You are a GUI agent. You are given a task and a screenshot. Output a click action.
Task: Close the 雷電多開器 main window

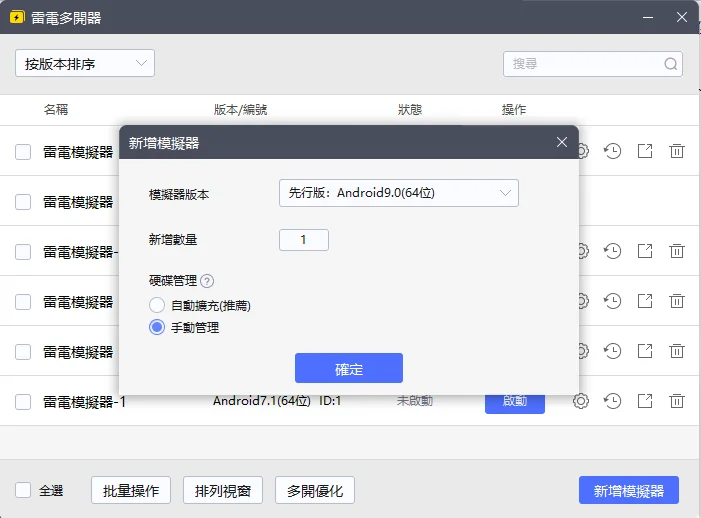point(682,17)
